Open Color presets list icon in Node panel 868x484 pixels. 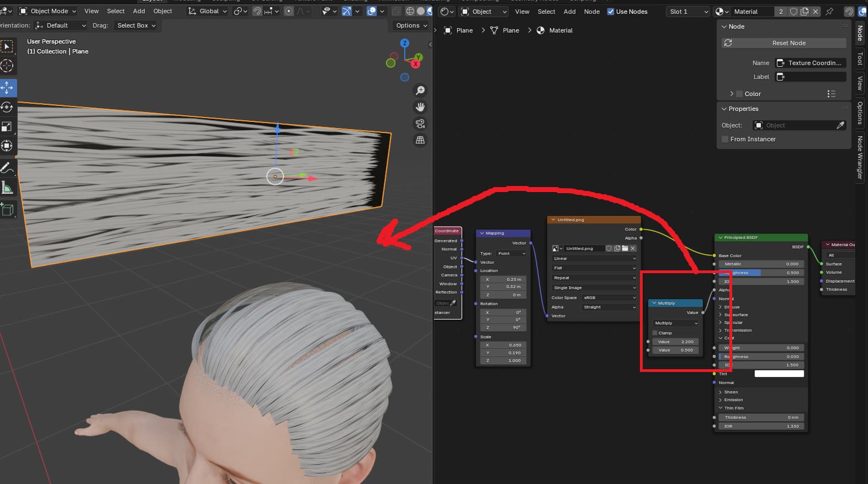[832, 94]
